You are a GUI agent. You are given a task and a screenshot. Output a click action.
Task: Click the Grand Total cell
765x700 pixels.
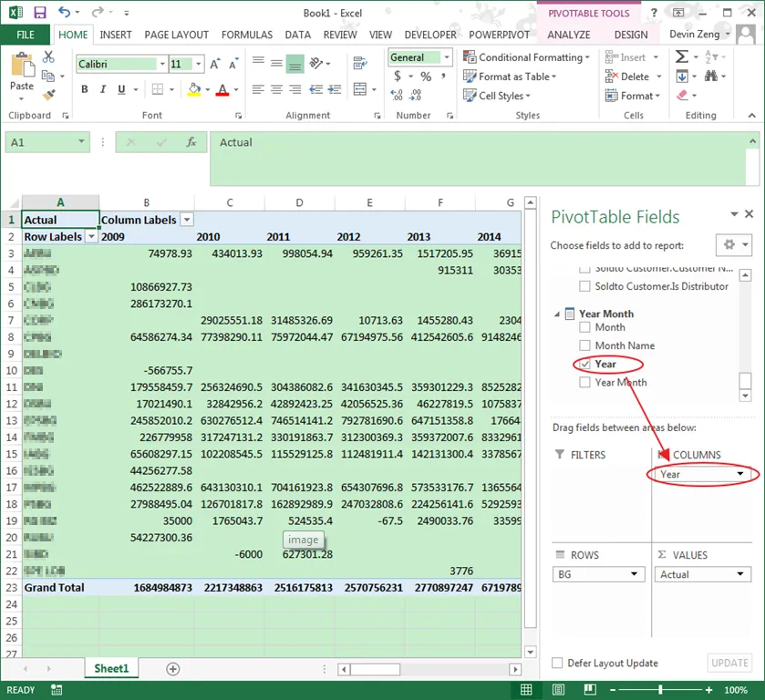[x=60, y=587]
